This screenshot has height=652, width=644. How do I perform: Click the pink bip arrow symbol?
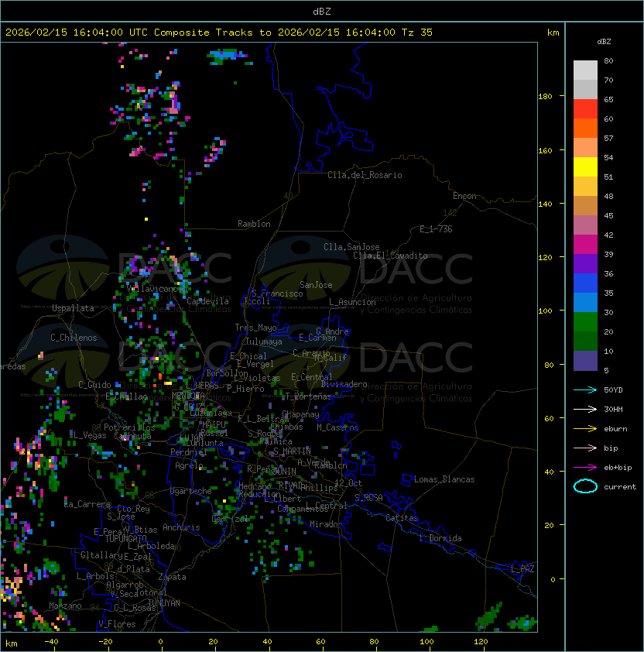(585, 448)
